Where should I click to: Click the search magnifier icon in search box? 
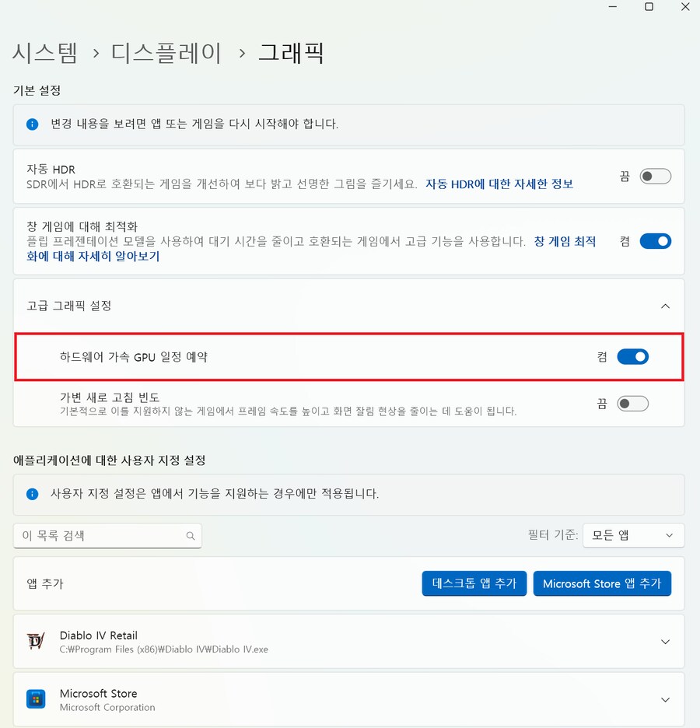[x=189, y=536]
